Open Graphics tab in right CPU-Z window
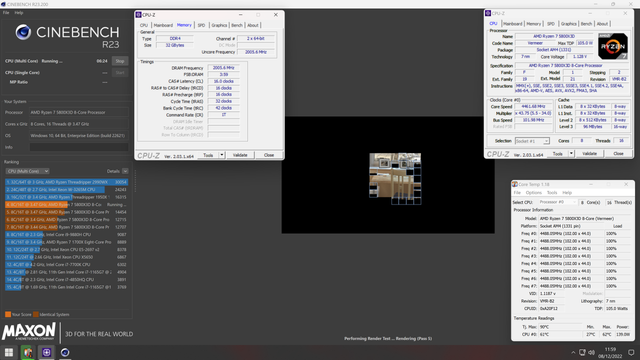 (569, 24)
